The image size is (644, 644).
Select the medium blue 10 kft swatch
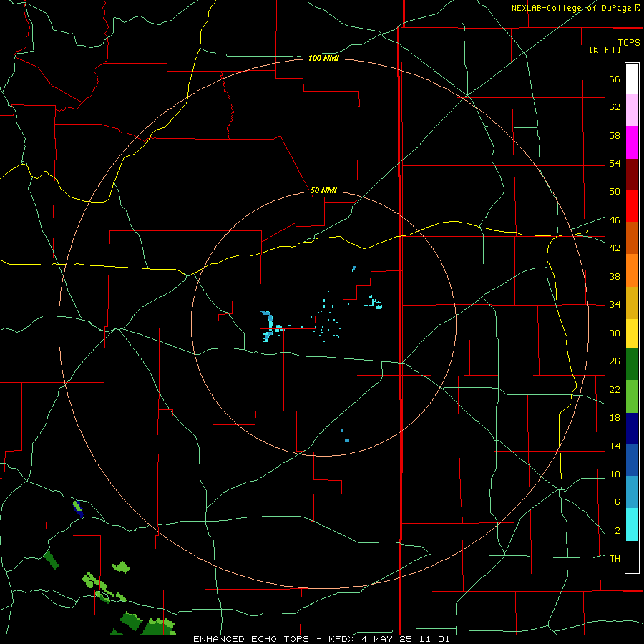[x=632, y=460]
